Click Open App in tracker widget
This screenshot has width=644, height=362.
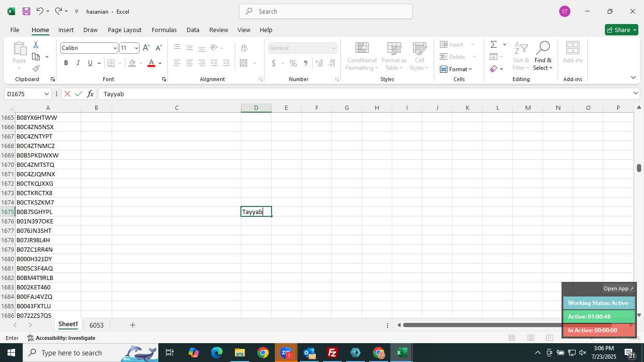619,288
